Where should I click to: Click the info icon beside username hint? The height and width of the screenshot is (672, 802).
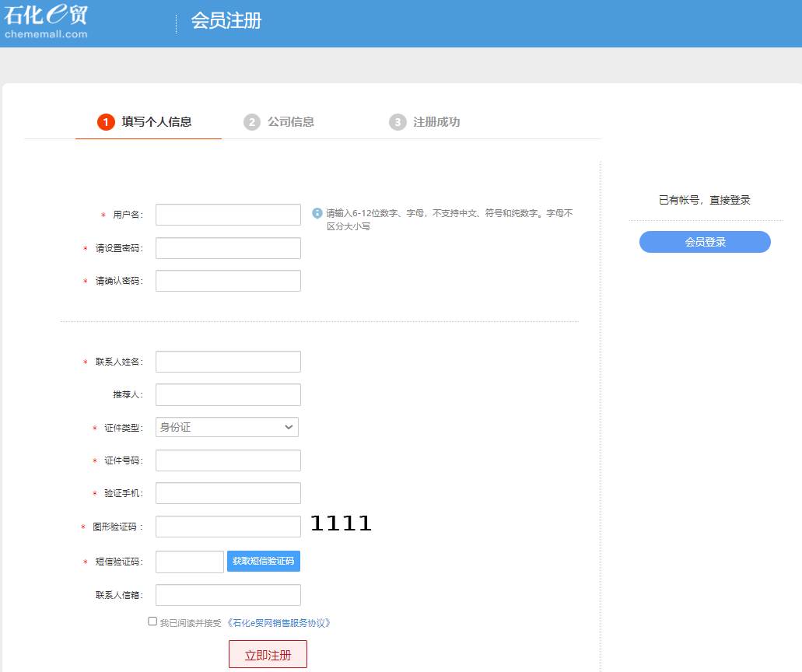click(x=317, y=213)
